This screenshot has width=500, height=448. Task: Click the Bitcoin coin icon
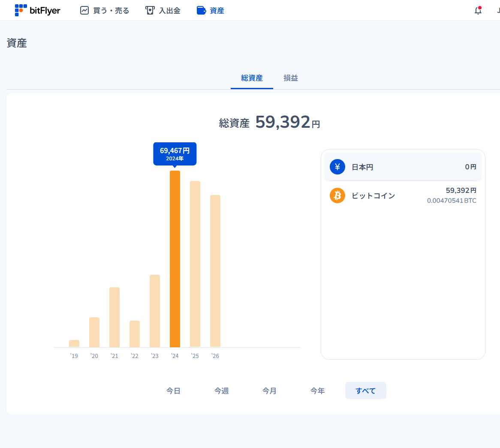tap(337, 195)
